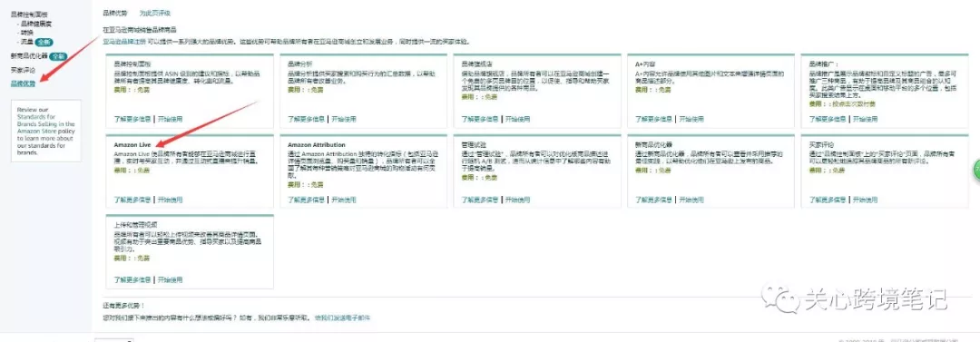Click 了解更多信息 in 品牌分析 card
980x342 pixels.
[307, 119]
